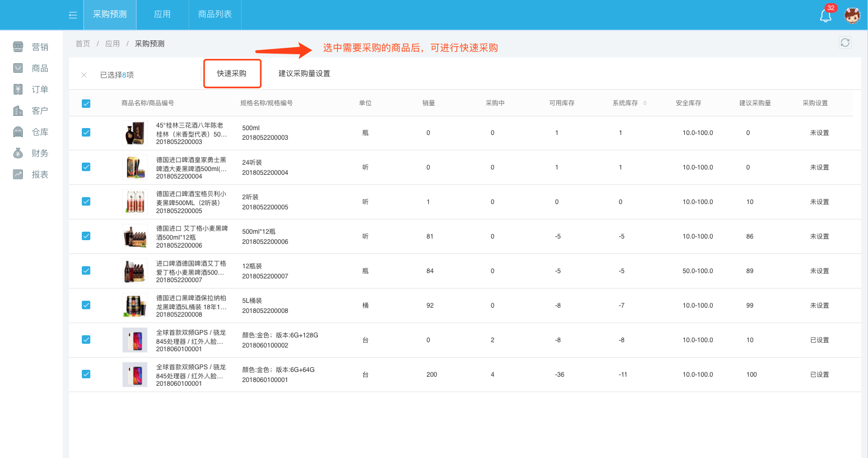Viewport: 868px width, 458px height.
Task: Open 已设置 purchase setting for 6G+128G row
Action: [819, 340]
